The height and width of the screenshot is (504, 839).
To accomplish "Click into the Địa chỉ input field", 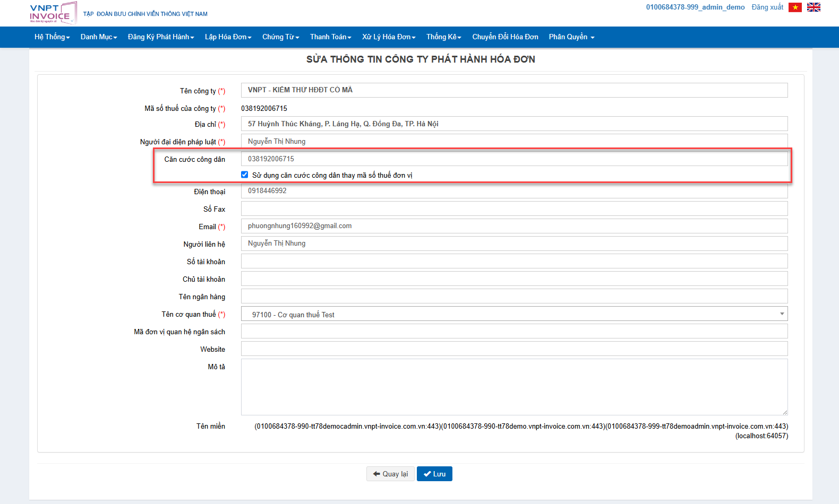I will pyautogui.click(x=514, y=124).
